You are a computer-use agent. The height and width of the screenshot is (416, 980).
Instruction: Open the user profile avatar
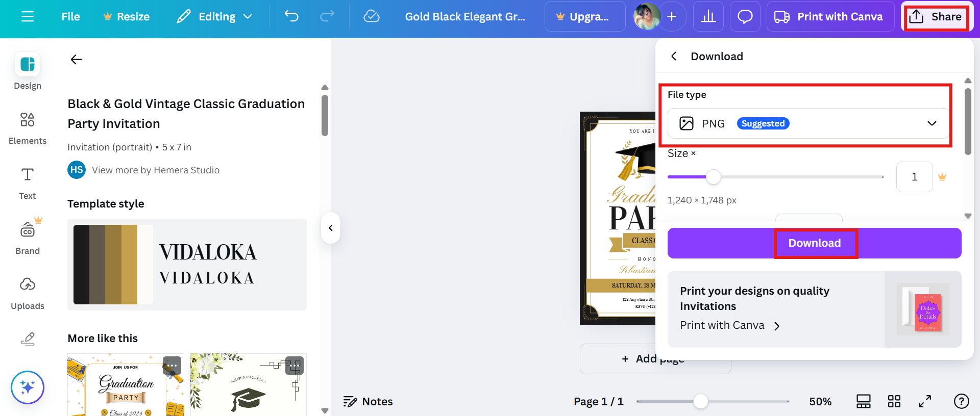click(647, 17)
